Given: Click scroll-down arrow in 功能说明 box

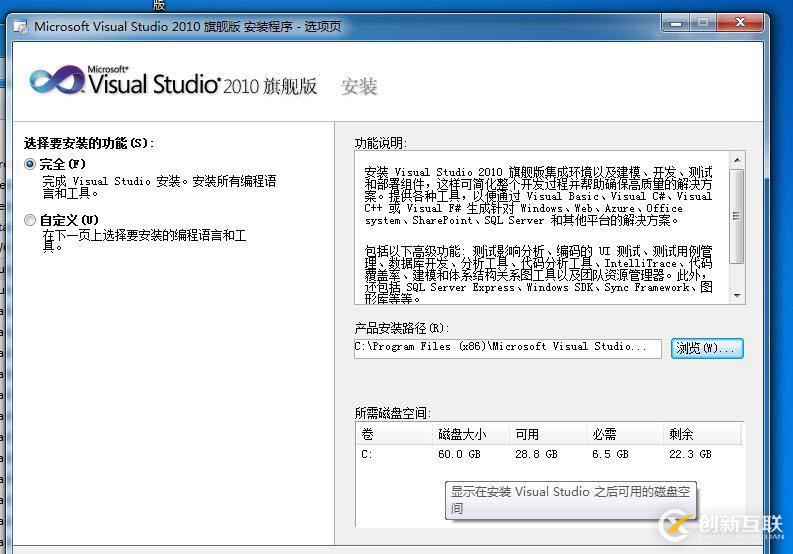Looking at the screenshot, I should 737,295.
